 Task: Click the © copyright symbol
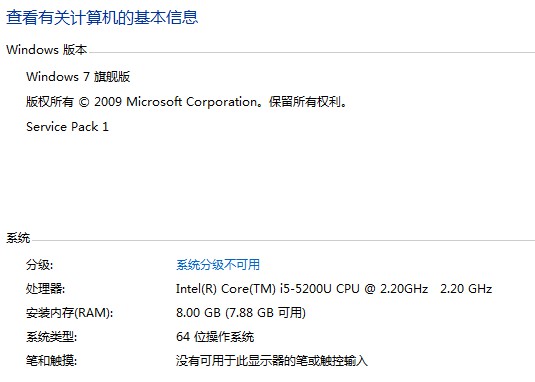click(x=84, y=102)
